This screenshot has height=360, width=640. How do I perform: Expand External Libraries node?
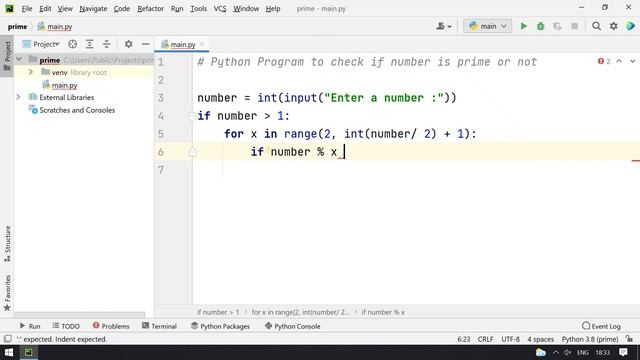click(x=18, y=97)
